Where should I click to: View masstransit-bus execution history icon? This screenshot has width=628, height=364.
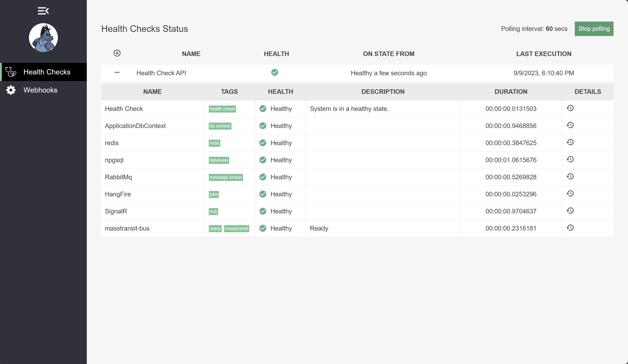point(570,228)
